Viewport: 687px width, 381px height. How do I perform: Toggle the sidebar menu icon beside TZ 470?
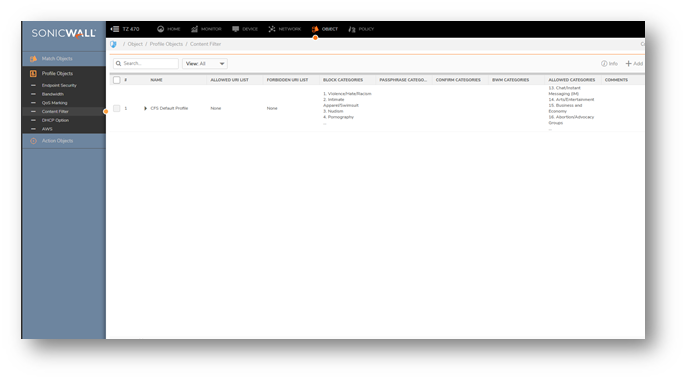pos(115,29)
